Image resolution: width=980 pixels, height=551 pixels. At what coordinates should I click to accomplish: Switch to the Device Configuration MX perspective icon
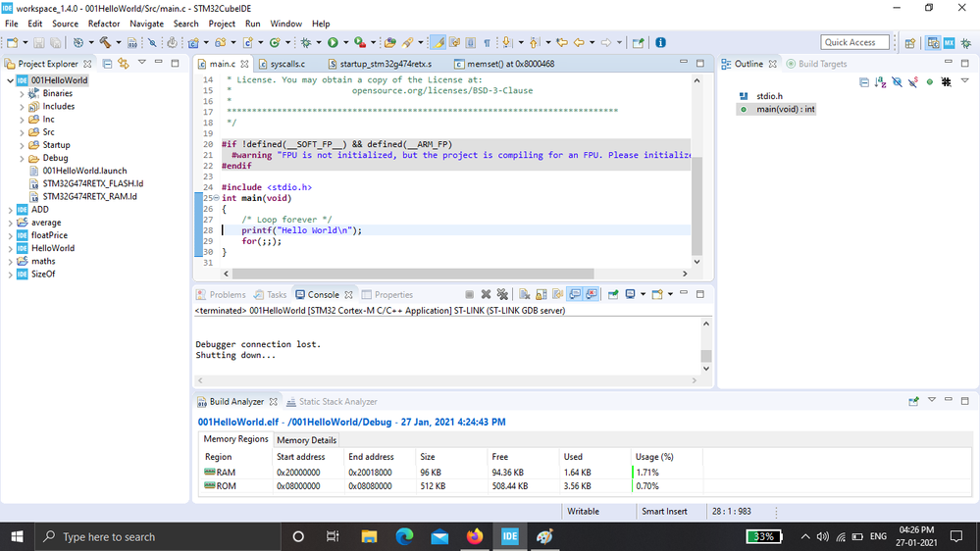coord(950,42)
